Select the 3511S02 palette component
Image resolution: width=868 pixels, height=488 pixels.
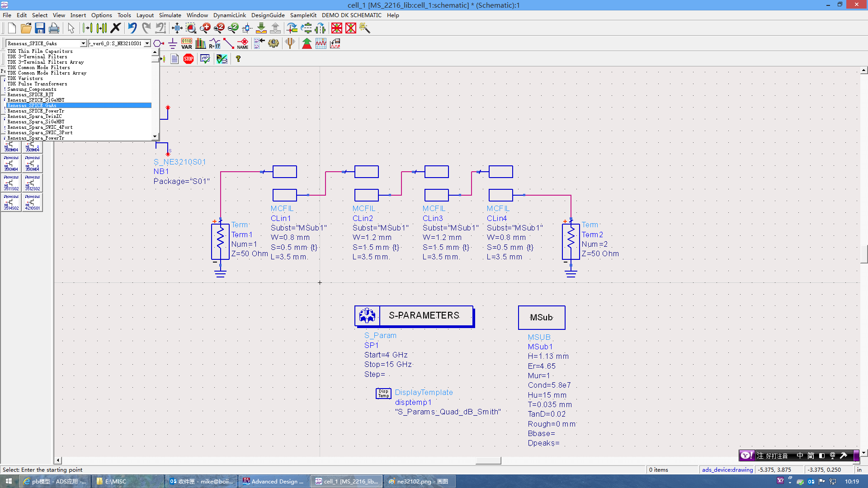pos(11,183)
